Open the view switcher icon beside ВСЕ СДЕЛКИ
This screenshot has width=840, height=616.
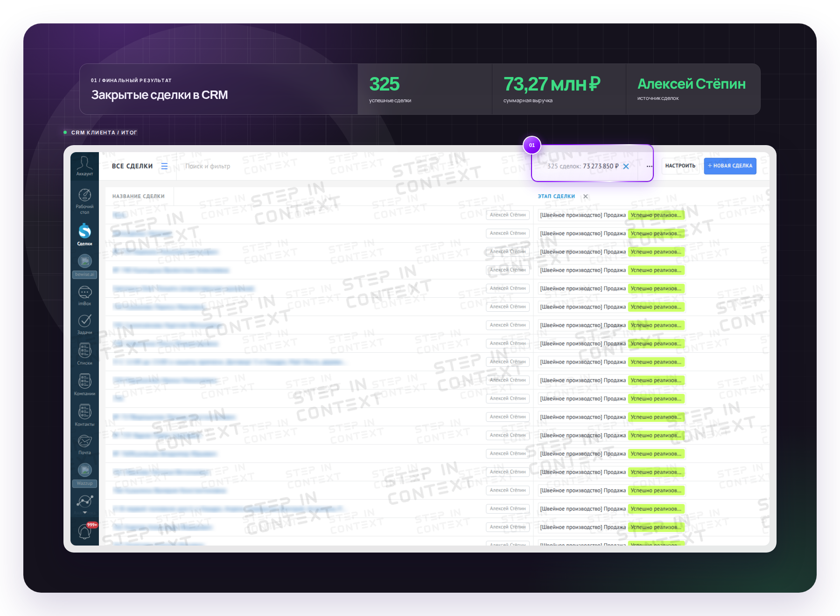click(164, 166)
